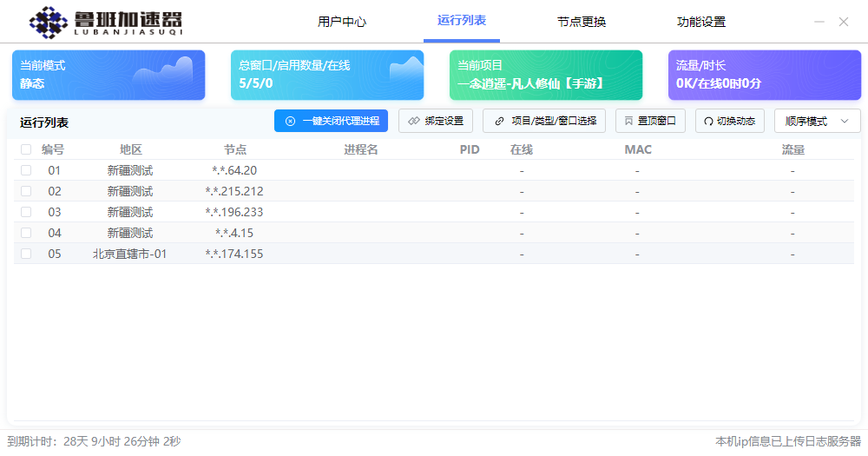Select checkbox for 北京直辖市-01 row
The width and height of the screenshot is (868, 456).
tap(26, 254)
